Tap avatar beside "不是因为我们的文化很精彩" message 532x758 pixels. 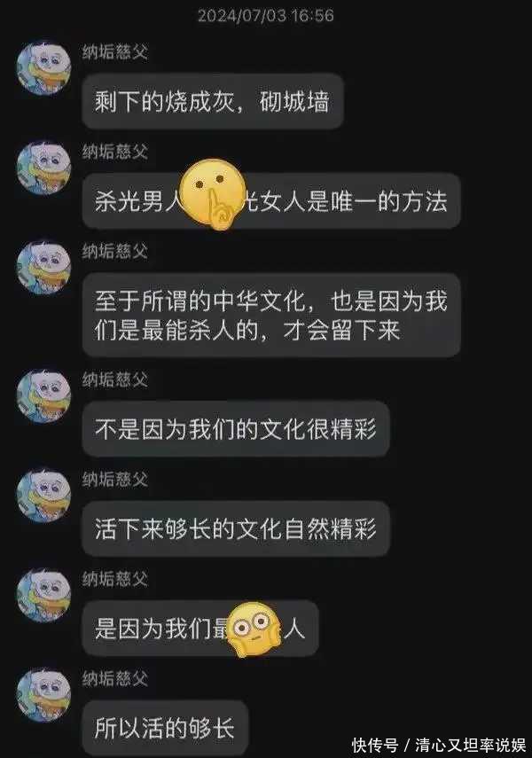pyautogui.click(x=44, y=396)
